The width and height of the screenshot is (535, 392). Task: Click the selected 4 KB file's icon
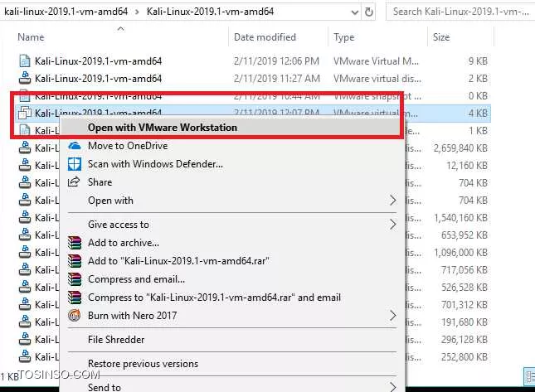[x=25, y=113]
